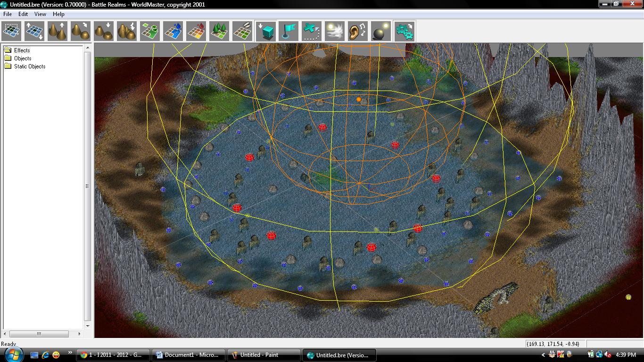This screenshot has width=644, height=362.
Task: Pick the red-drop terrain paint tool
Action: pyautogui.click(x=197, y=31)
